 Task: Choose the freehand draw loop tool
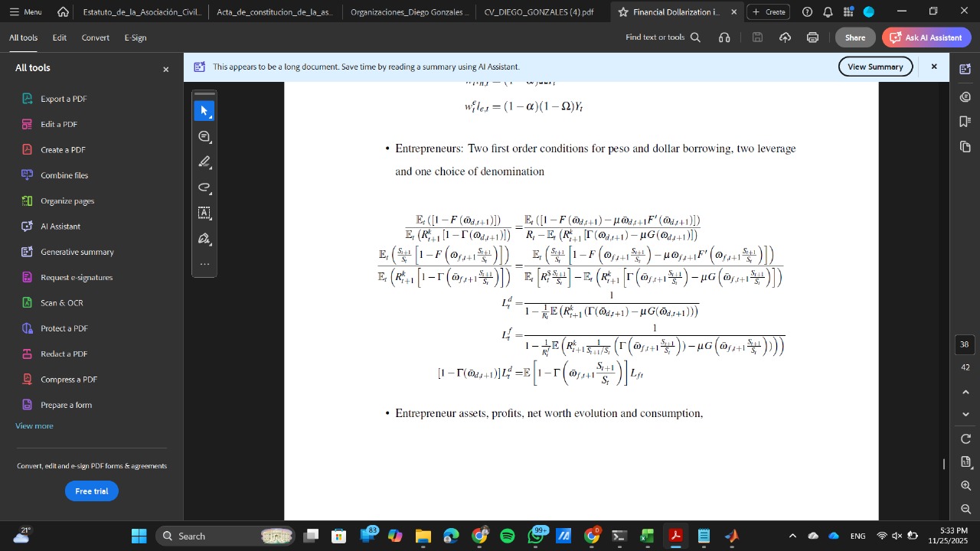pos(204,187)
